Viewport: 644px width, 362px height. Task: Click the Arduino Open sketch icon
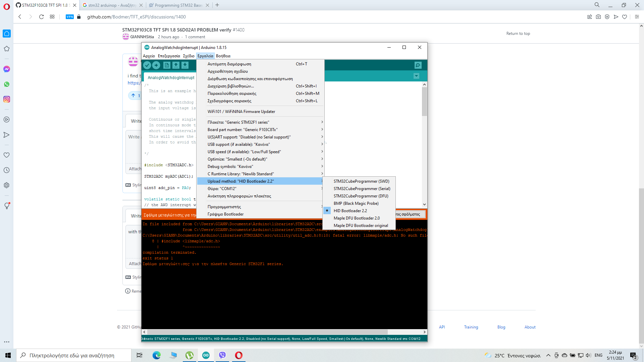pos(176,65)
